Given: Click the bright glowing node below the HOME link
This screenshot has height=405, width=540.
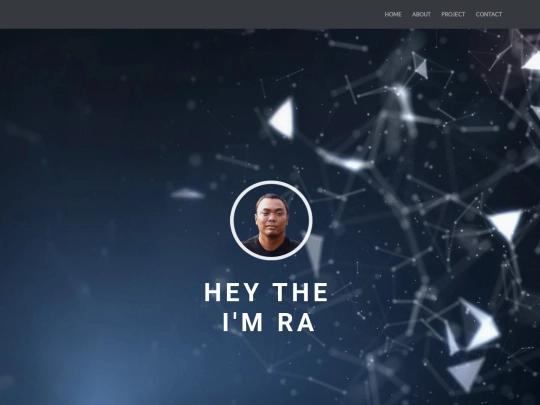Looking at the screenshot, I should [x=399, y=90].
